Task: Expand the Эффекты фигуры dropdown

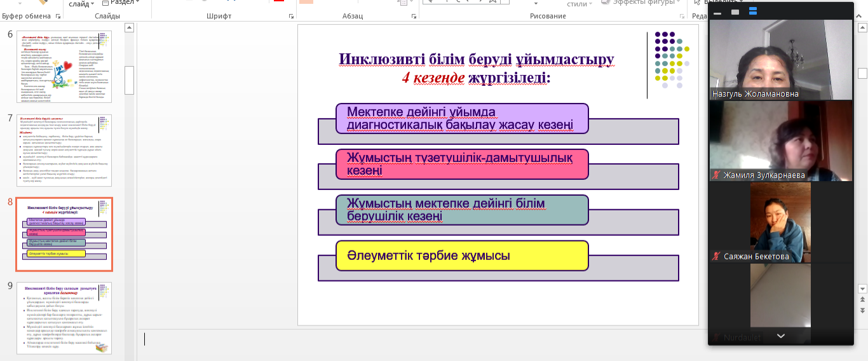Action: (x=678, y=3)
